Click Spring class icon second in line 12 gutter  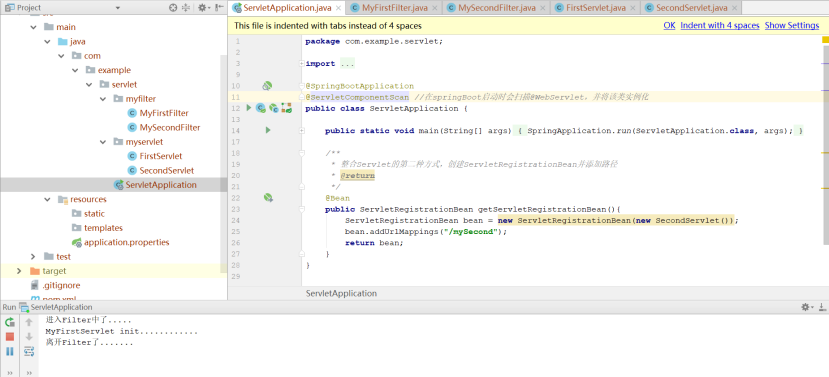tap(273, 108)
